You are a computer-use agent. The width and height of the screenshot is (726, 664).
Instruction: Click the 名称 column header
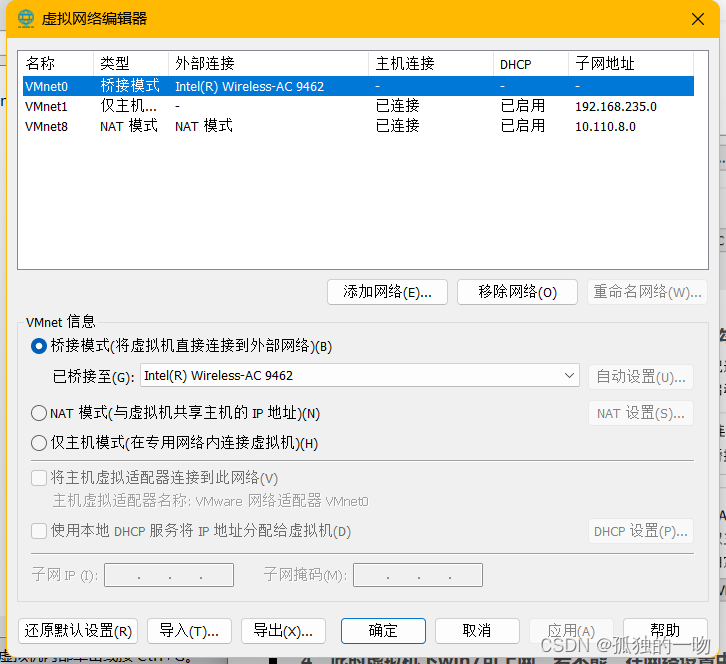56,63
